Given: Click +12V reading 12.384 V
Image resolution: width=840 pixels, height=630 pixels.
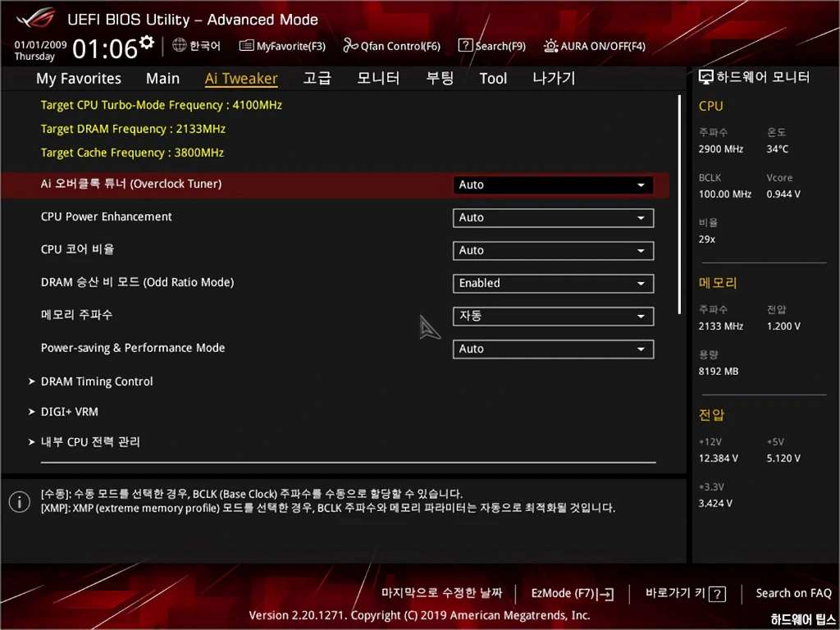Looking at the screenshot, I should click(718, 459).
